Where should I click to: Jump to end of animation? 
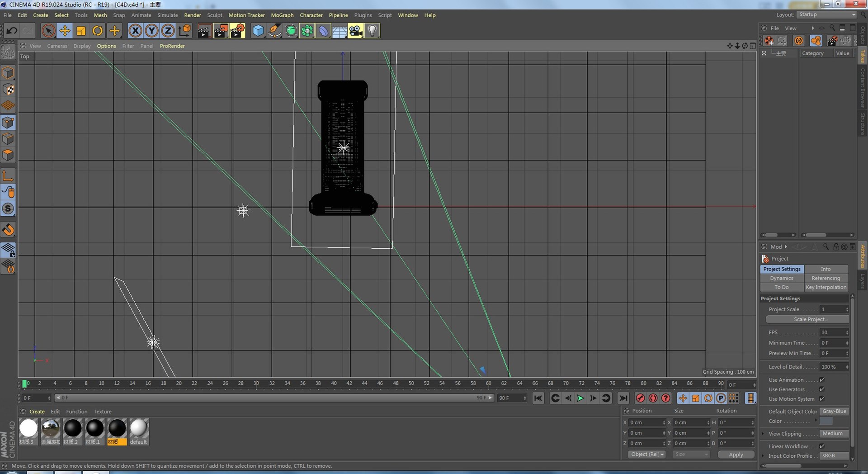click(623, 398)
